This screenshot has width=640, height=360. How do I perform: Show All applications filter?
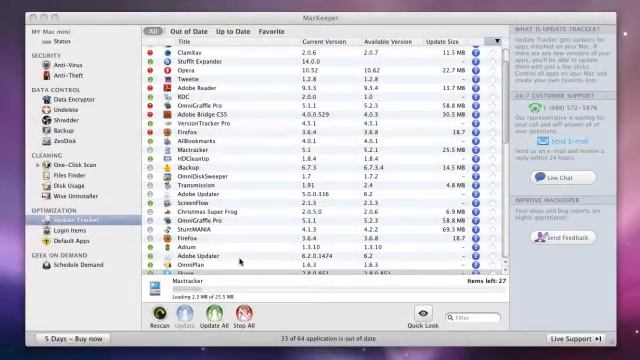pyautogui.click(x=153, y=31)
